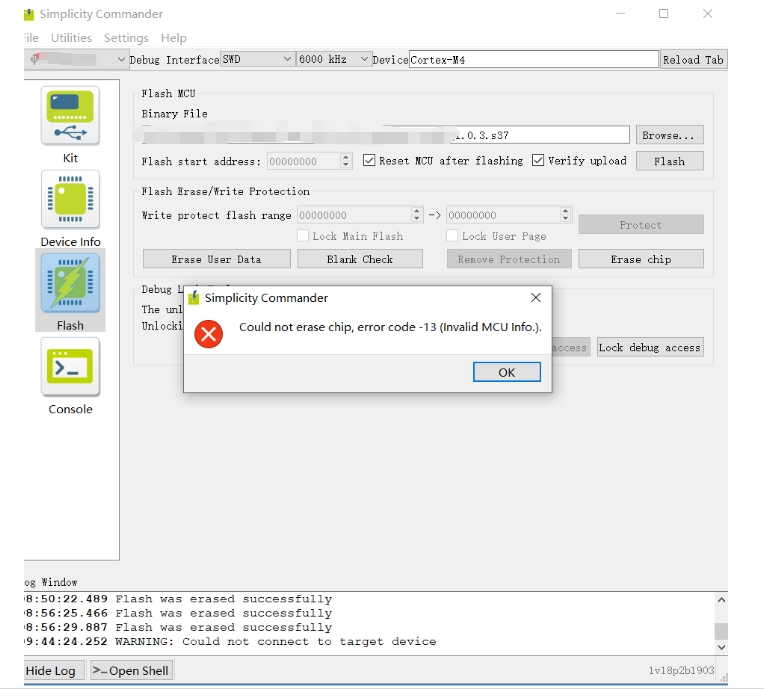Image resolution: width=764 pixels, height=689 pixels.
Task: Click Simplicity Commander title bar icon
Action: [29, 15]
